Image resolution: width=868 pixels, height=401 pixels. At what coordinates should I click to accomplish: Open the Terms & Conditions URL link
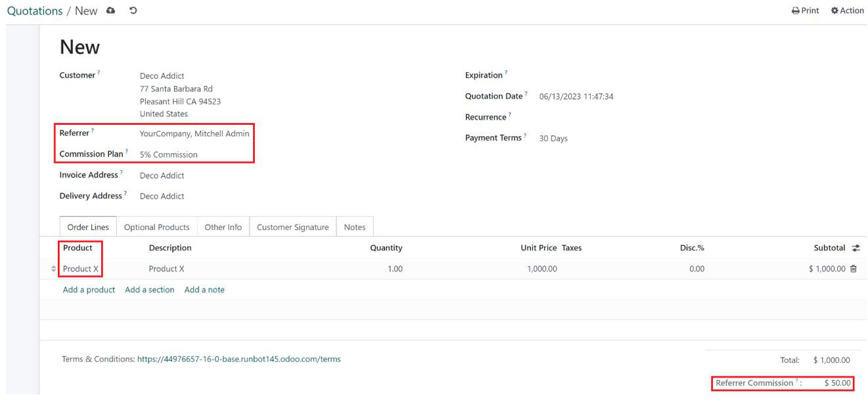point(239,359)
